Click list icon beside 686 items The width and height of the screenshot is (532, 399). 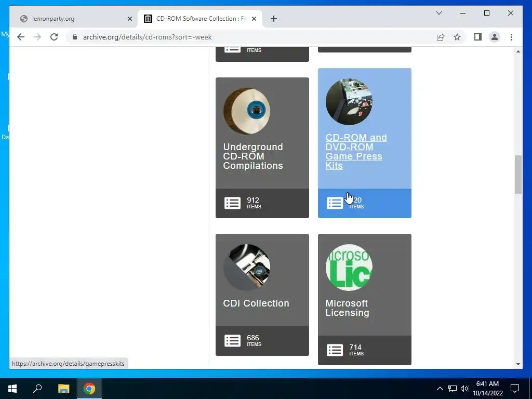(x=232, y=341)
